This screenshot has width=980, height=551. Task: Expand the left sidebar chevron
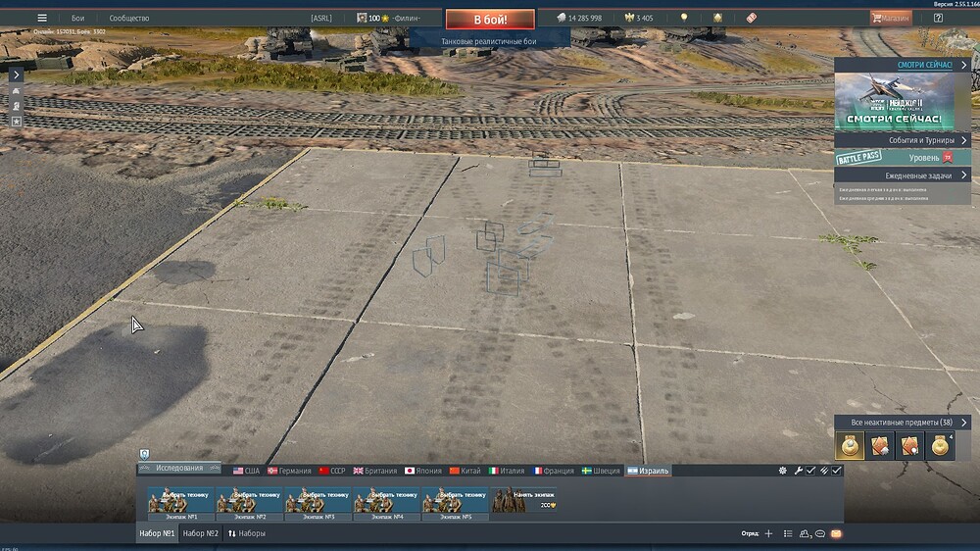click(x=17, y=75)
